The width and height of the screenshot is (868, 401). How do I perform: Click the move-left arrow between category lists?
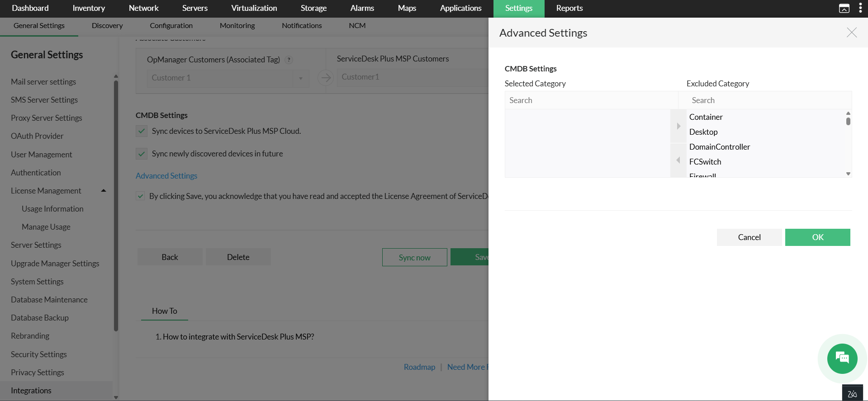678,160
